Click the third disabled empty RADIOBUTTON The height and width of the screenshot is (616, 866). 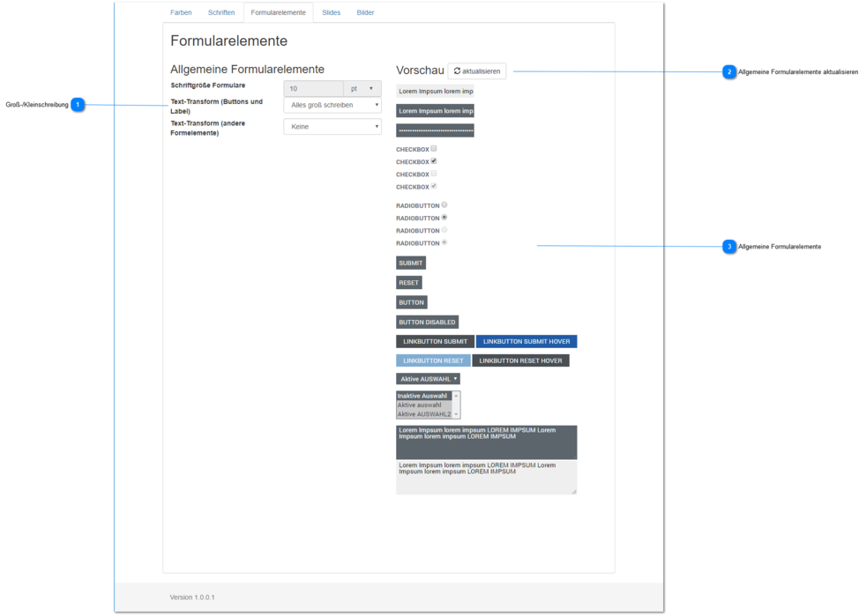[444, 230]
